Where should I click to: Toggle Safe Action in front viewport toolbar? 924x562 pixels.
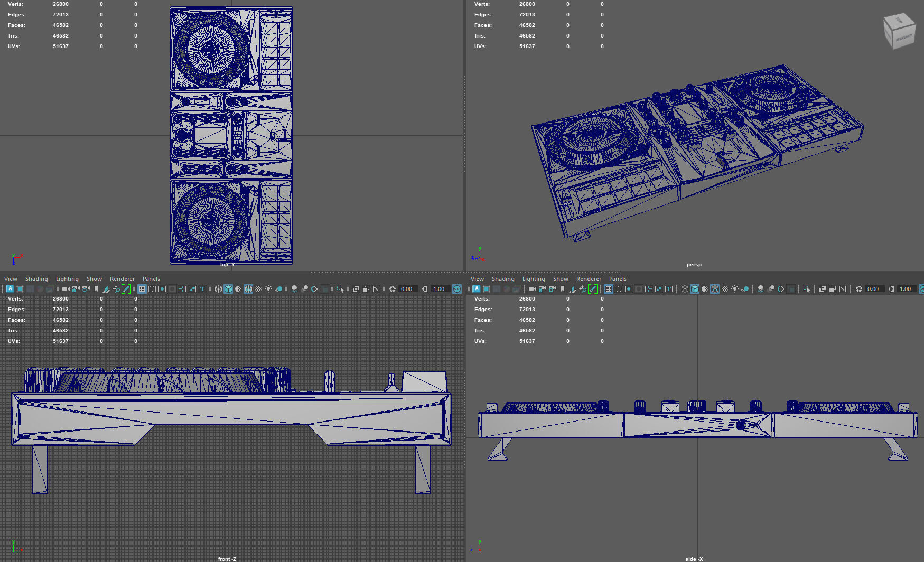(192, 289)
